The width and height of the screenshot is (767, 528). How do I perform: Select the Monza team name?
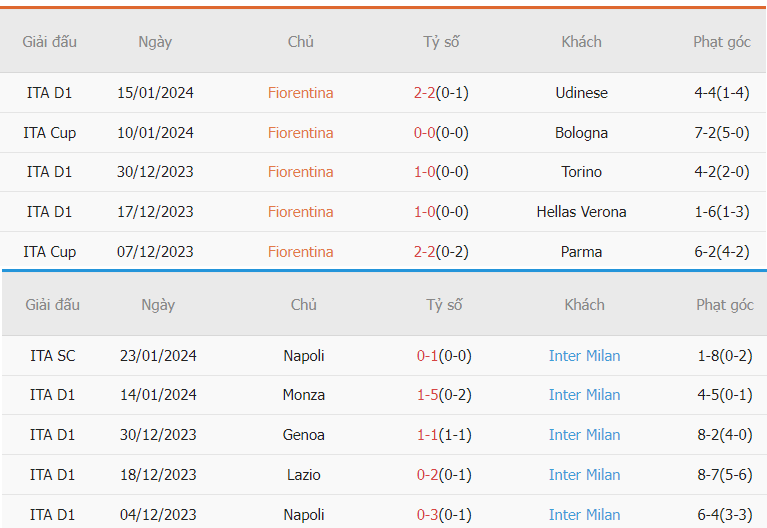click(x=304, y=395)
